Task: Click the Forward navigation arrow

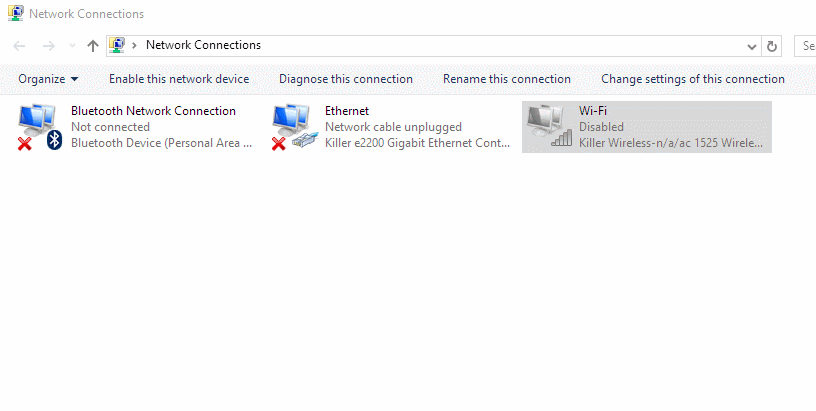Action: click(x=48, y=46)
